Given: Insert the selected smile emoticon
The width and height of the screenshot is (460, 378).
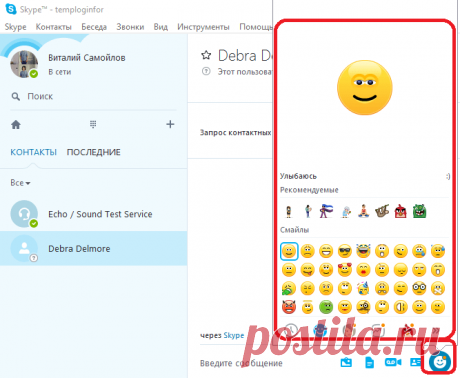Looking at the screenshot, I should [289, 251].
